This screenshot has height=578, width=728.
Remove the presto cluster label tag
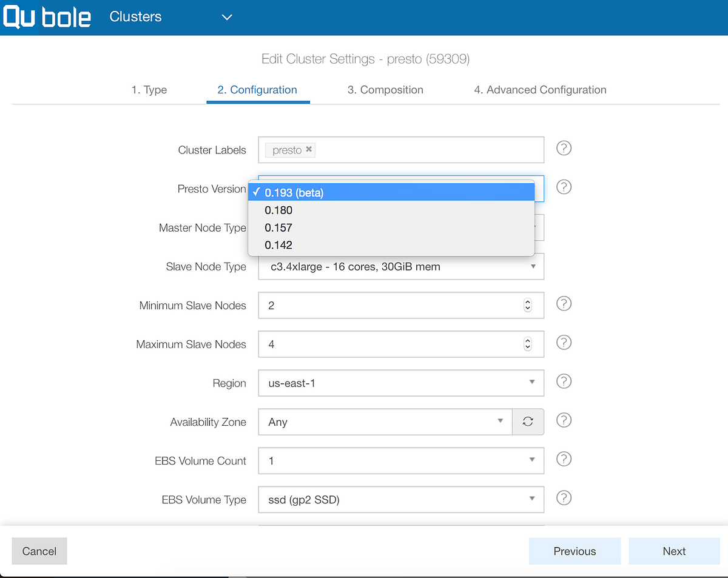click(309, 149)
